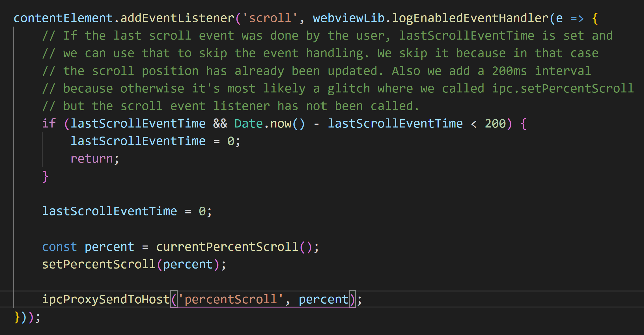Click the setPercentScroll(percent) function name

[x=99, y=264]
